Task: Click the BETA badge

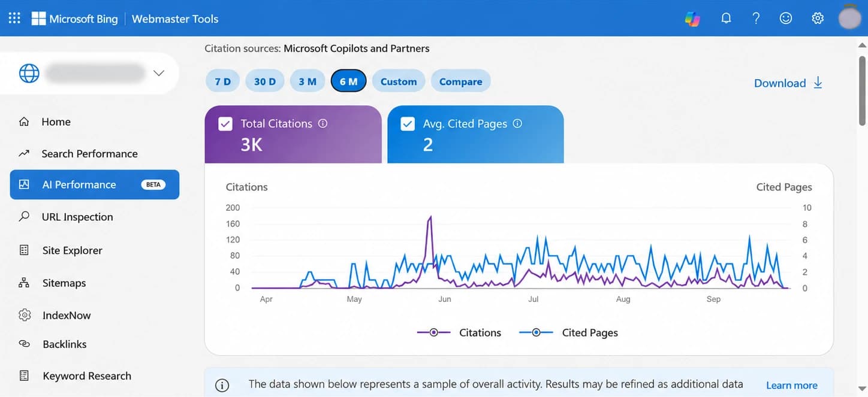Action: [153, 184]
